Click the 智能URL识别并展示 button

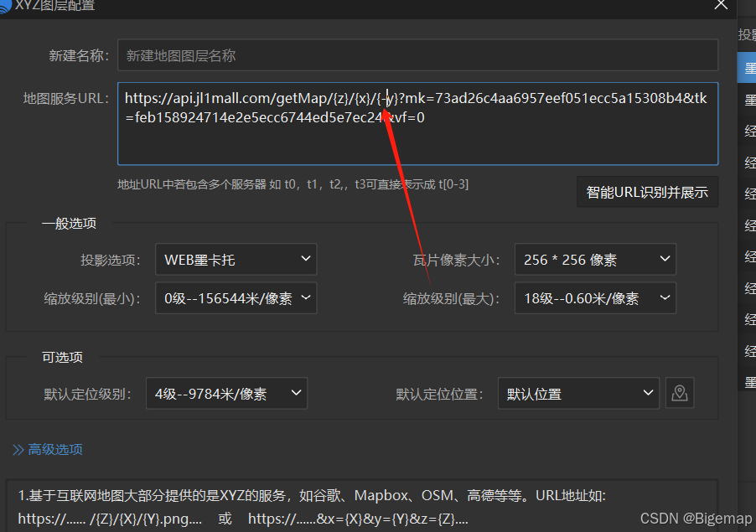[647, 192]
